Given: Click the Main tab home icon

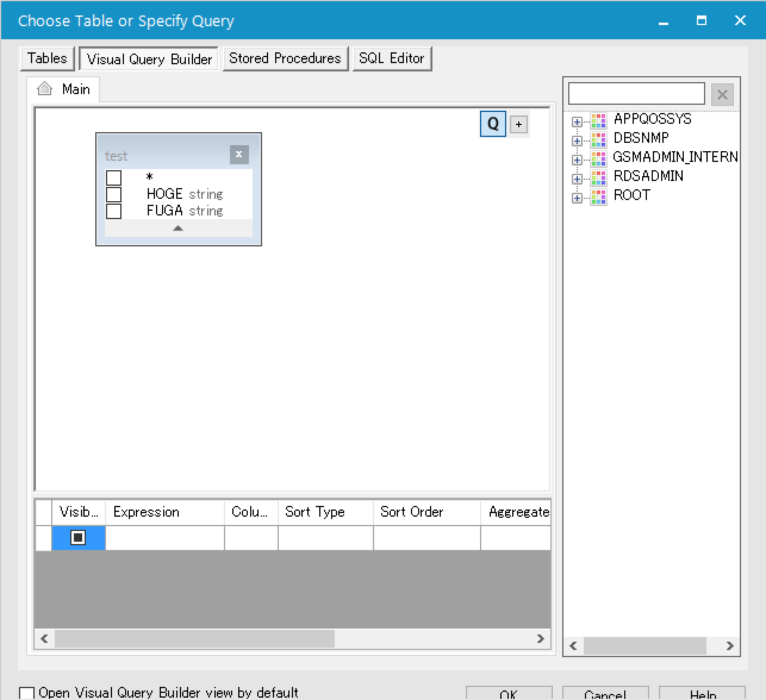Looking at the screenshot, I should (45, 89).
